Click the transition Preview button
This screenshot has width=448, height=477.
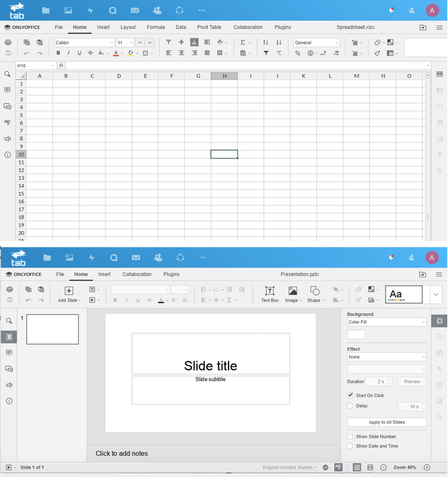[x=412, y=382]
